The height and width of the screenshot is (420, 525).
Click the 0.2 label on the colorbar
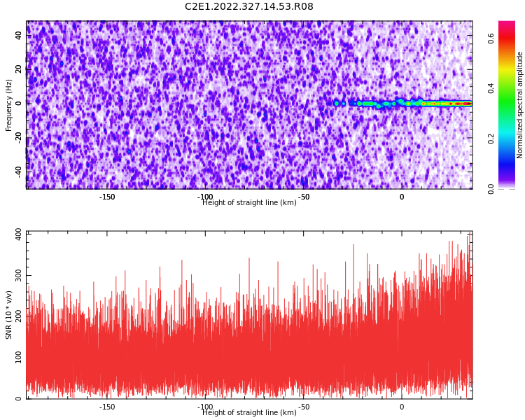[491, 139]
